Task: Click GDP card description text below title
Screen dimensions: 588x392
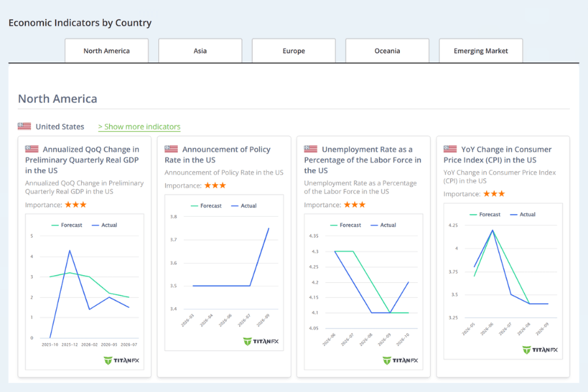Action: coord(84,188)
